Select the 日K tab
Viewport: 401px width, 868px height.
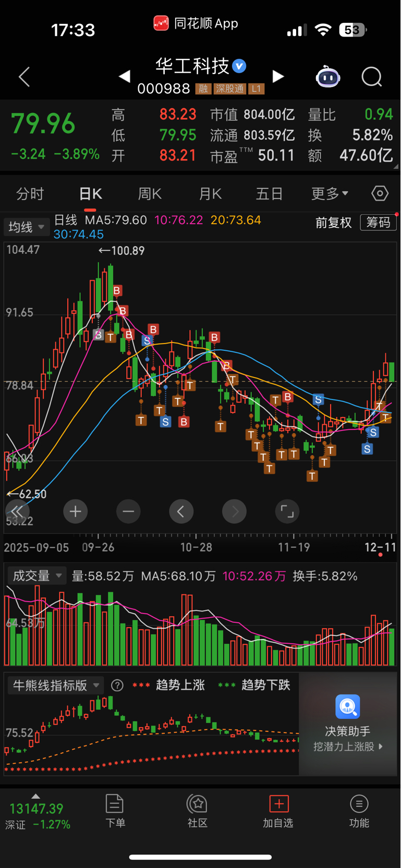[90, 194]
